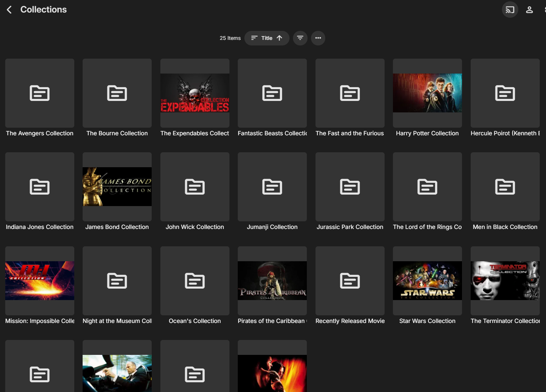Select the James Bond Collection thumbnail
Screen dimensions: 546x392
(x=117, y=187)
